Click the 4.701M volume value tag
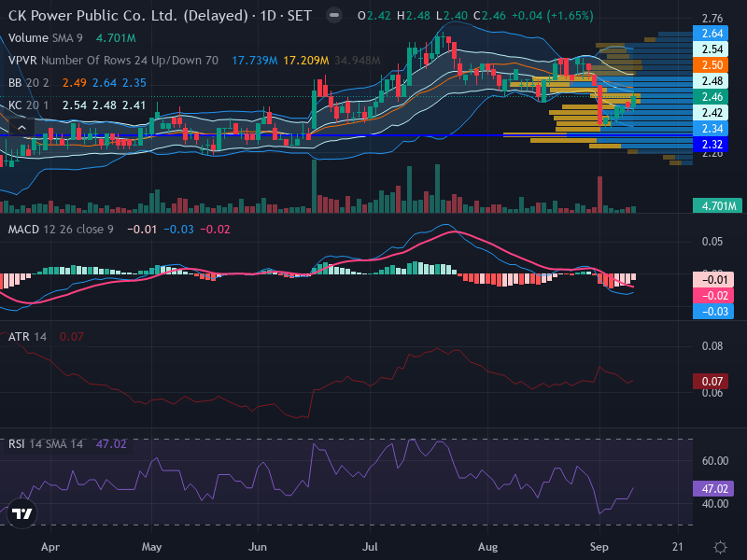The width and height of the screenshot is (747, 560). pyautogui.click(x=717, y=205)
